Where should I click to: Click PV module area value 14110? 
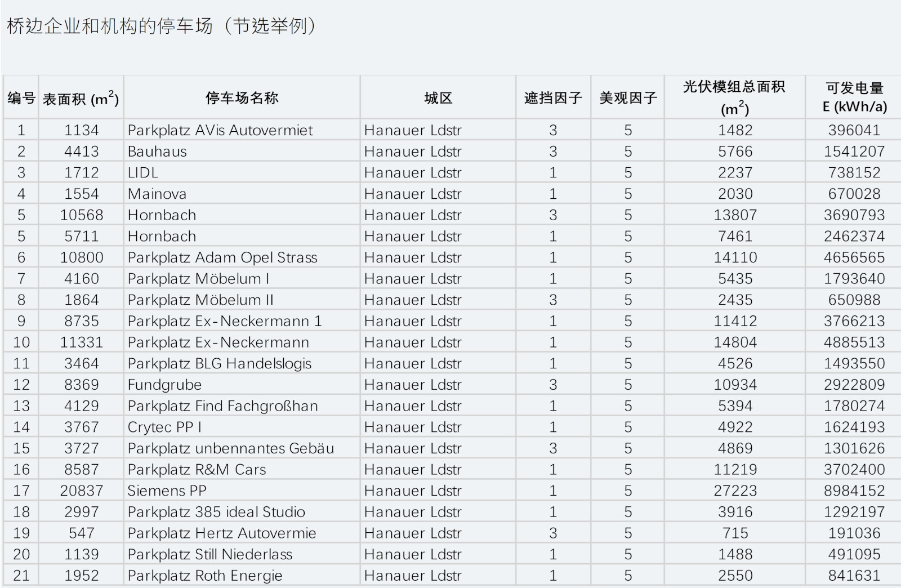click(735, 257)
